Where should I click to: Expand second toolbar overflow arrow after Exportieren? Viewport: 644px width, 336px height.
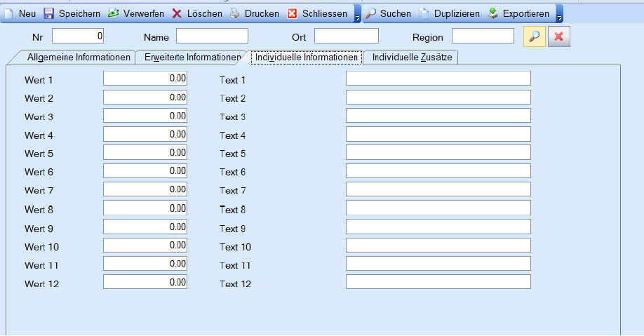[x=559, y=13]
